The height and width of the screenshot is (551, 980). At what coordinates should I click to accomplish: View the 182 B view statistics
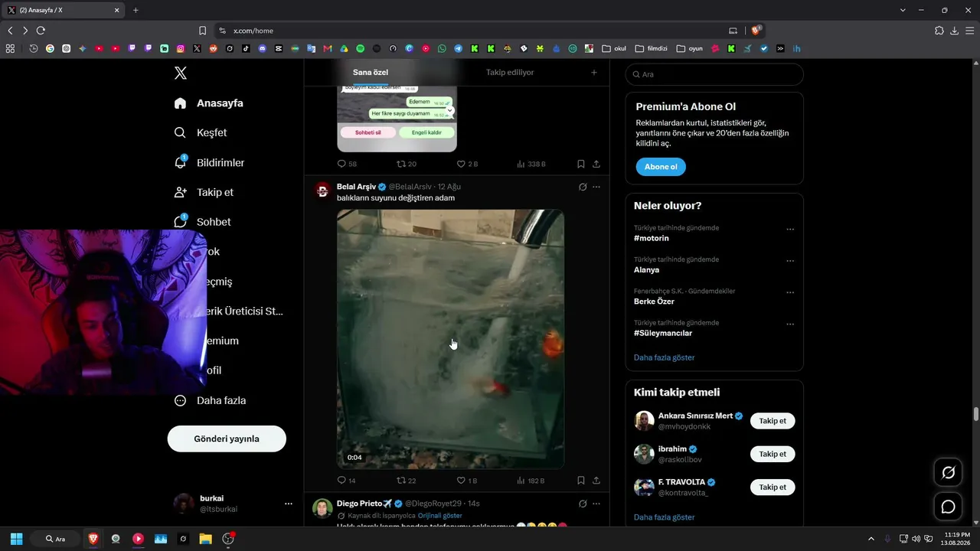(x=531, y=481)
